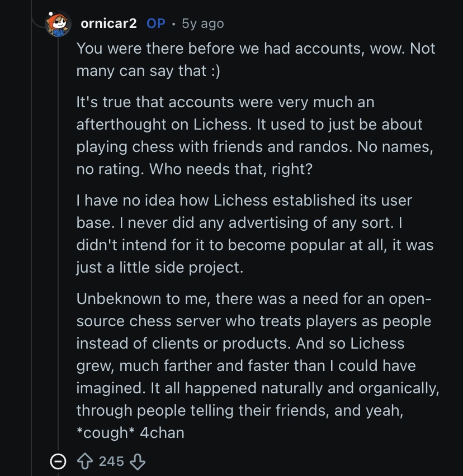Collapse the comment with the minus icon
The height and width of the screenshot is (476, 463).
(58, 461)
